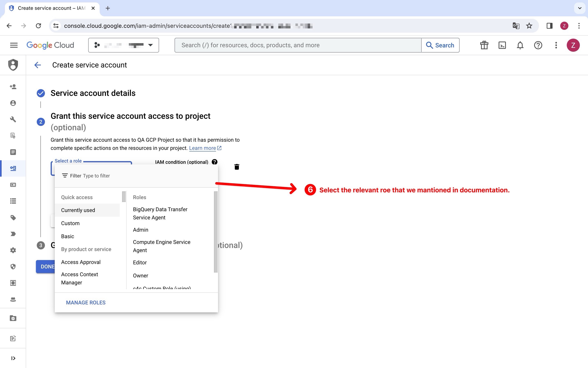This screenshot has width=588, height=368.
Task: Go back using the blue page arrow
Action: click(37, 65)
